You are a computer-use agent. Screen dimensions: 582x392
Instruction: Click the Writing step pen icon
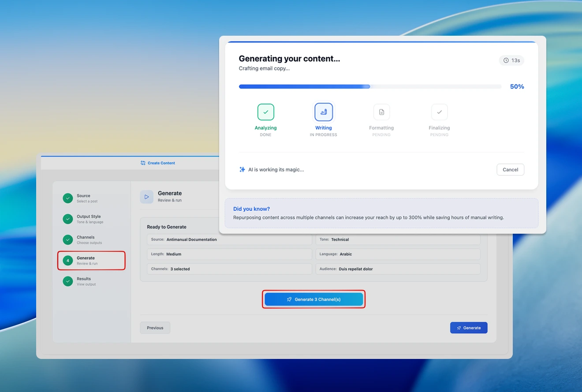click(x=323, y=112)
